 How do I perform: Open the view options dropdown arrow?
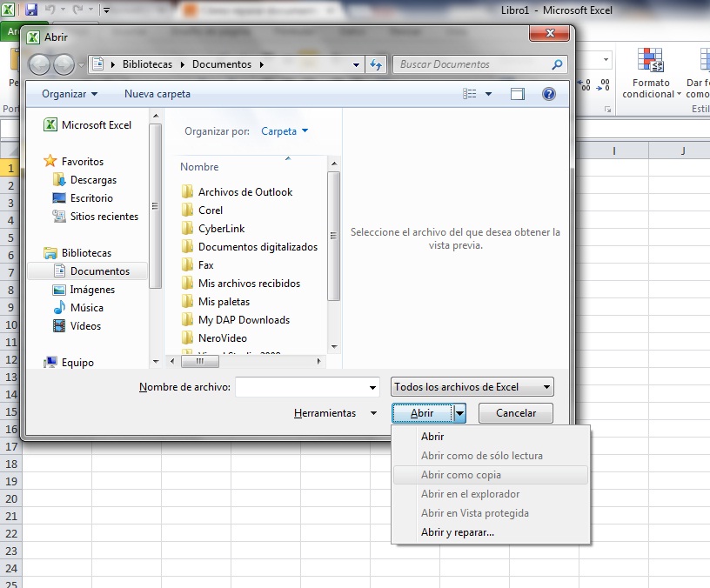pyautogui.click(x=489, y=94)
